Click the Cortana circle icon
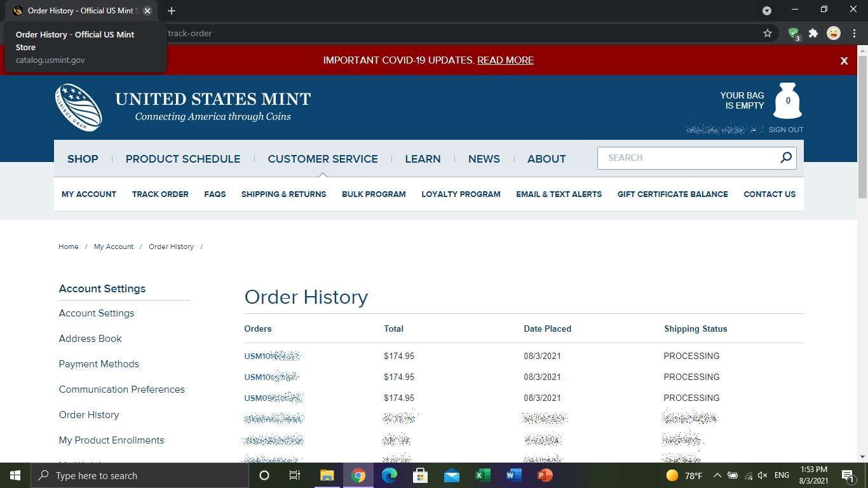868x488 pixels. (x=264, y=475)
